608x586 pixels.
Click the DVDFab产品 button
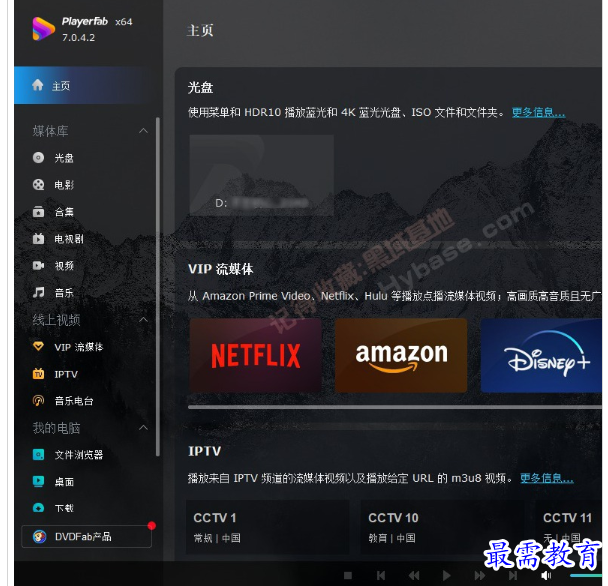[x=86, y=537]
